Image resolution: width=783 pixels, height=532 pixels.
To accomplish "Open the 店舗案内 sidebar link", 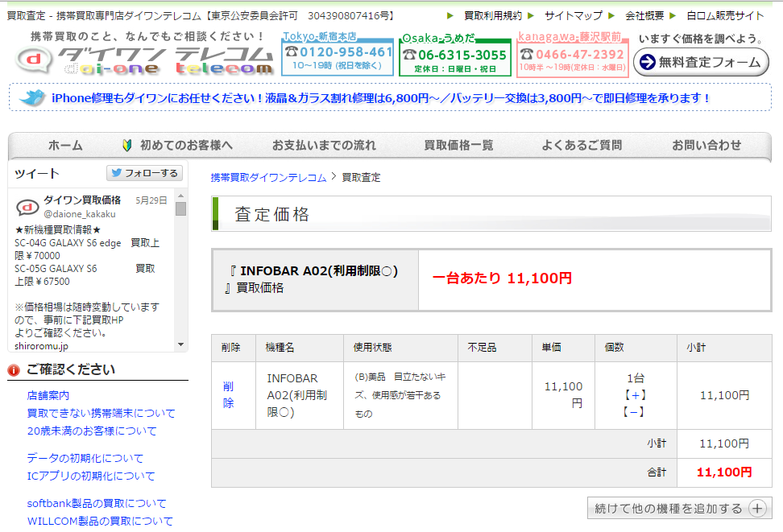I will pyautogui.click(x=48, y=395).
